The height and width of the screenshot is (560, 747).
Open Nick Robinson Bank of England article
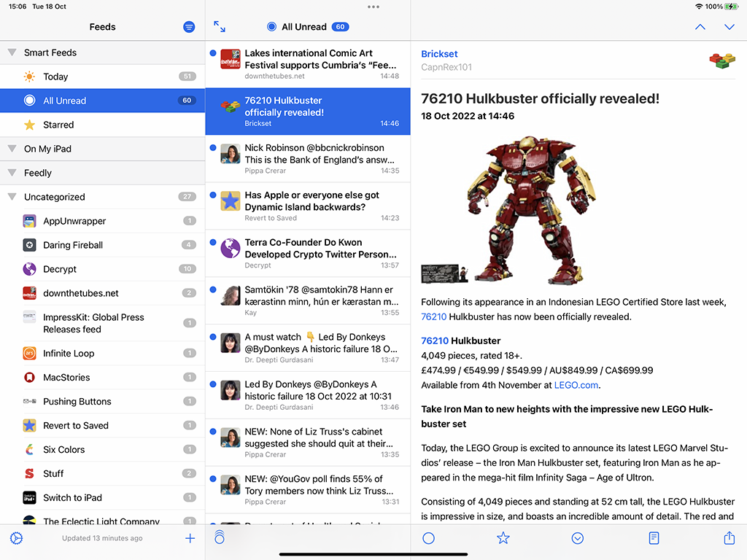[x=308, y=158]
